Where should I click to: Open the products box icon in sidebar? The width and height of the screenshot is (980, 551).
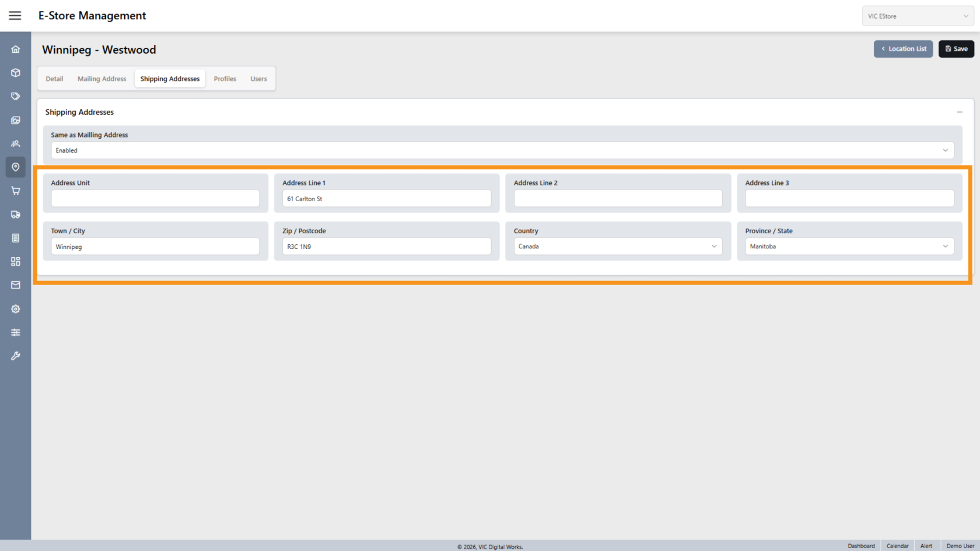[x=16, y=73]
